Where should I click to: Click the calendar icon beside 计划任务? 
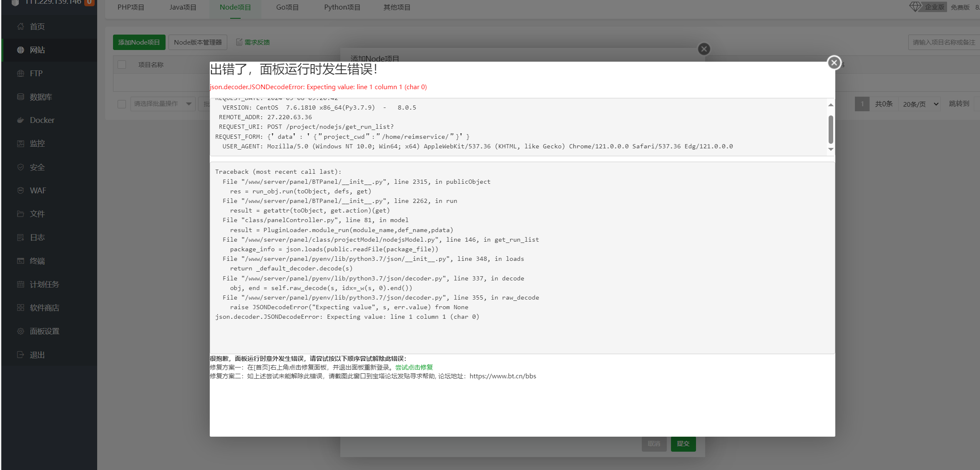point(20,284)
